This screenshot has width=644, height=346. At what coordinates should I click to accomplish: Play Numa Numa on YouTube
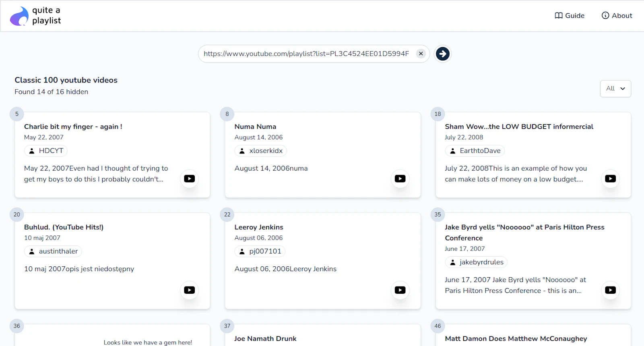[x=400, y=179]
